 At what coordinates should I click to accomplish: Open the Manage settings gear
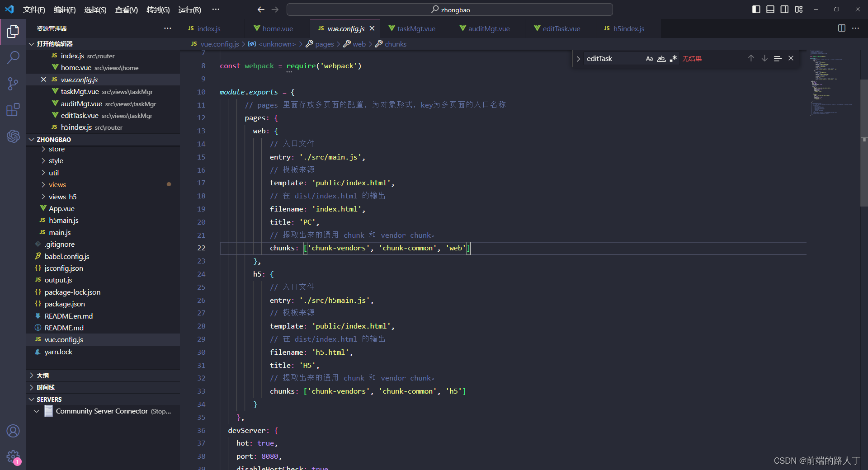[x=13, y=457]
